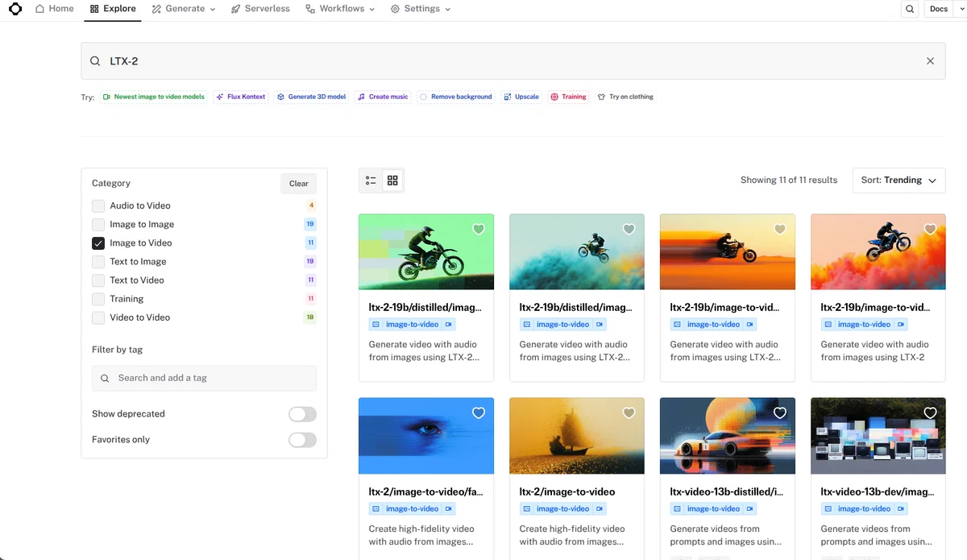This screenshot has width=967, height=560.
Task: Select the Explore tab
Action: point(113,9)
